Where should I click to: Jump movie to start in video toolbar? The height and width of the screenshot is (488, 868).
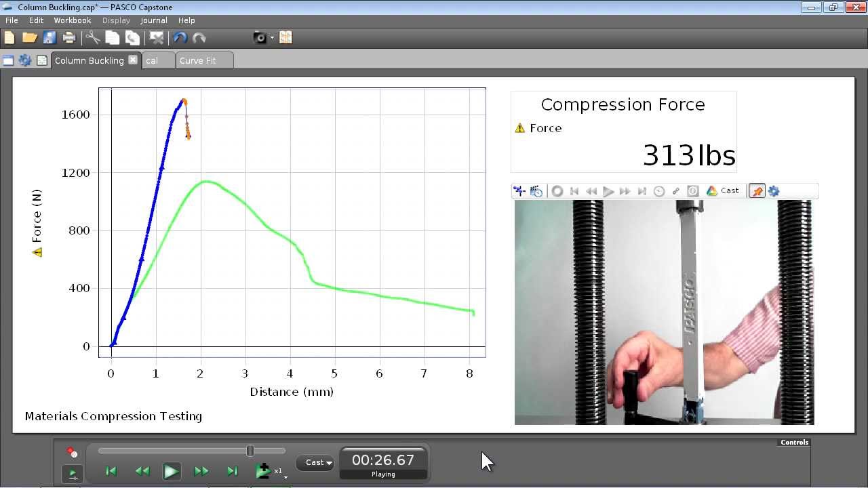click(574, 191)
